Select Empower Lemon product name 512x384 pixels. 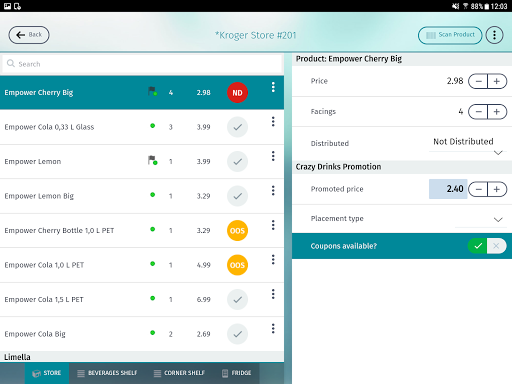coord(33,162)
